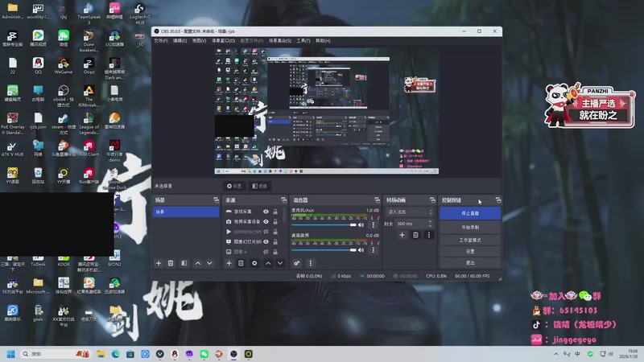Delete selected source with trash icon
This screenshot has height=362, width=644.
click(x=241, y=263)
